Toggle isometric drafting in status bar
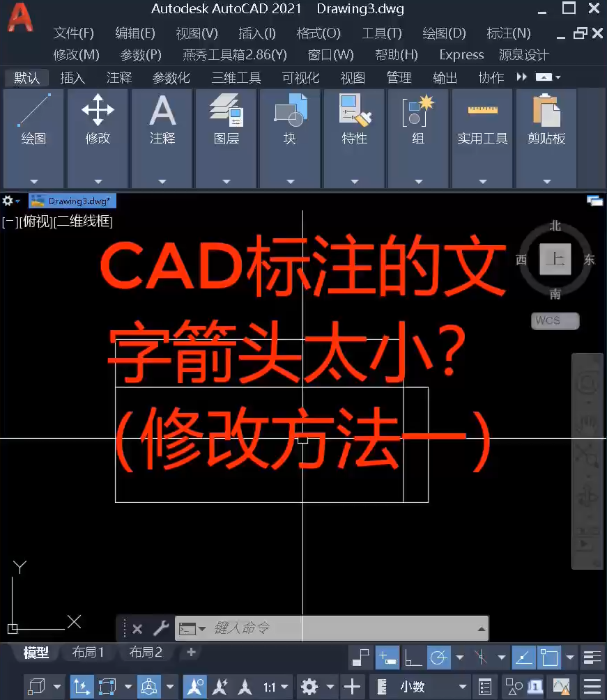The image size is (607, 700). pyautogui.click(x=481, y=657)
